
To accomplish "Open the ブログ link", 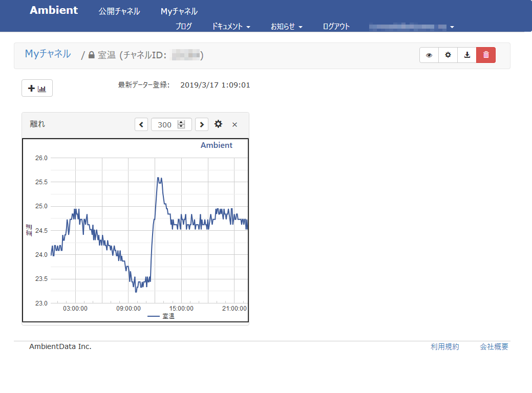I will 183,26.
